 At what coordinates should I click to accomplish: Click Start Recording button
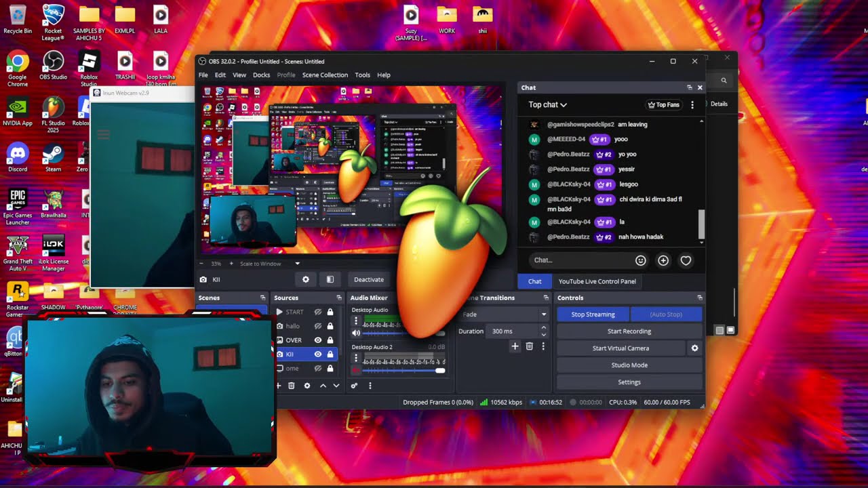[x=629, y=331]
